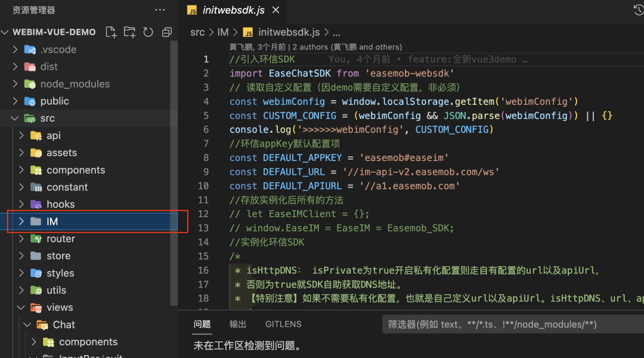This screenshot has height=358, width=644.
Task: Expand the IM folder chevron
Action: coord(21,221)
